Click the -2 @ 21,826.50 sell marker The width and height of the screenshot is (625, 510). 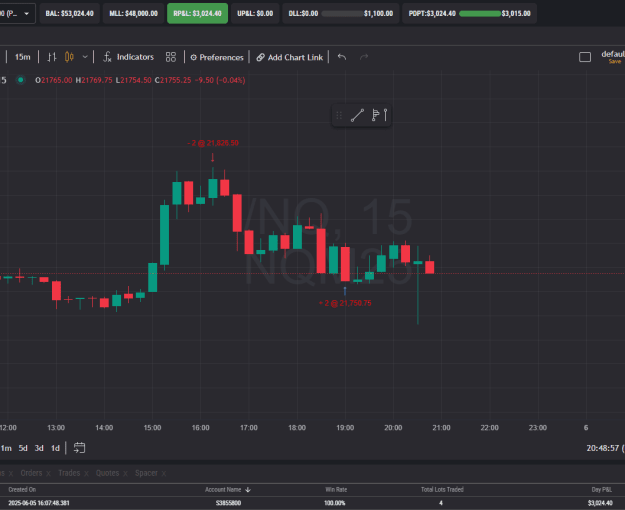213,143
